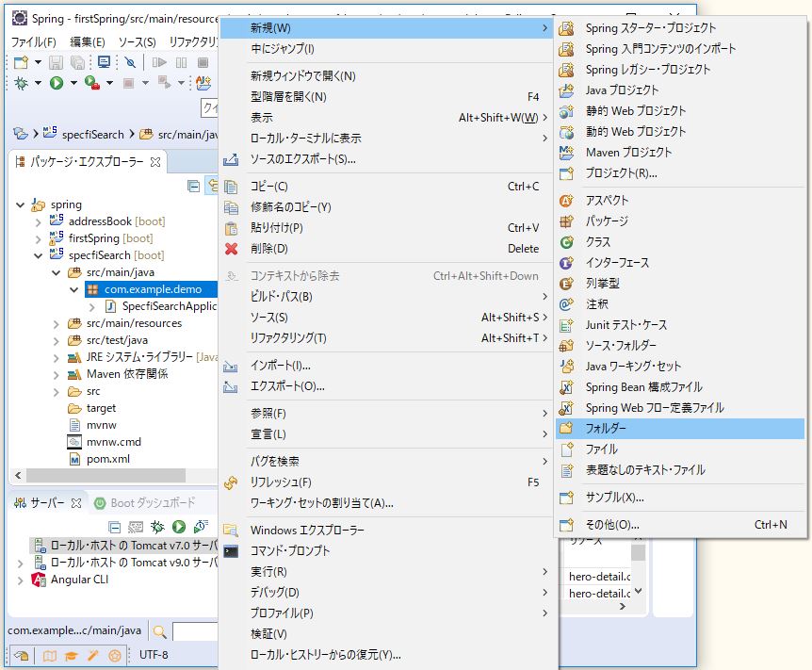This screenshot has height=670, width=812.
Task: Create a new クラス from submenu
Action: point(680,242)
